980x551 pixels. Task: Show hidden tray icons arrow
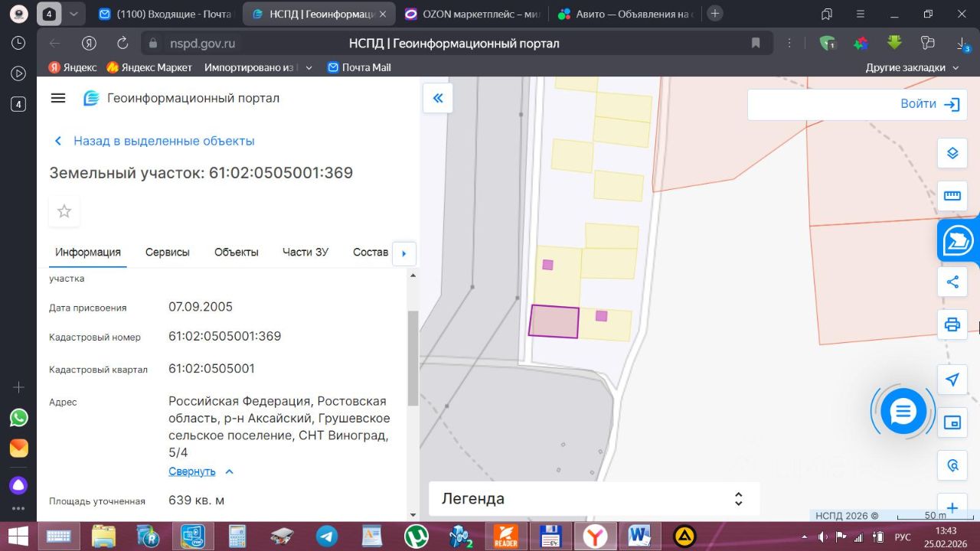(805, 536)
